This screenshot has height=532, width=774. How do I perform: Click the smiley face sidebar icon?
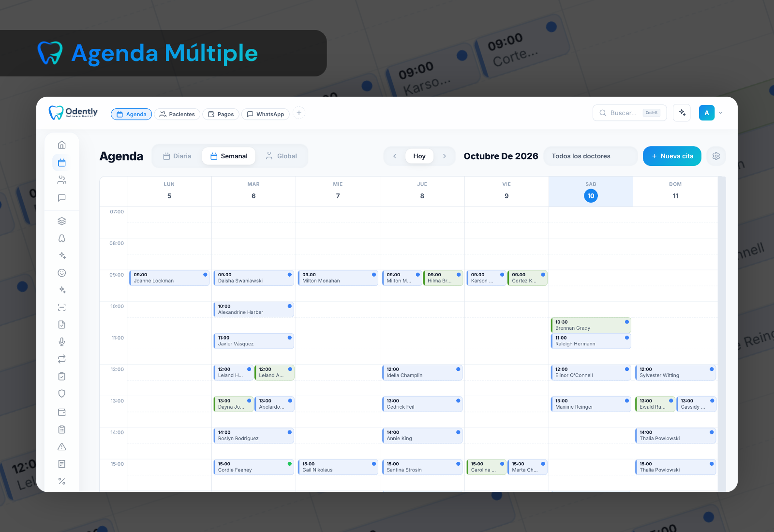point(62,273)
